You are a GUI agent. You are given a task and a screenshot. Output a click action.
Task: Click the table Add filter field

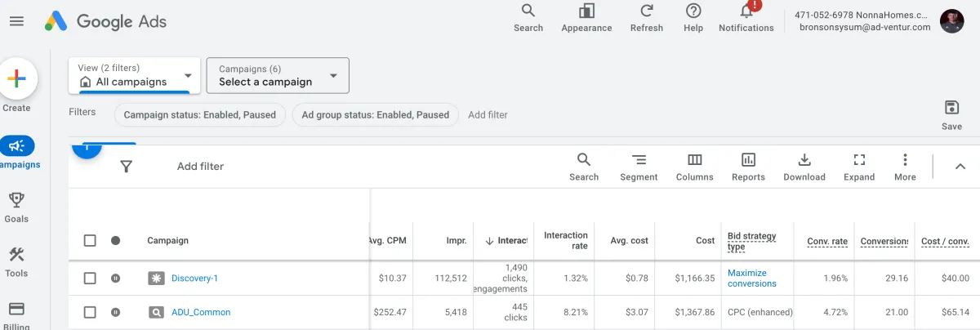coord(200,167)
